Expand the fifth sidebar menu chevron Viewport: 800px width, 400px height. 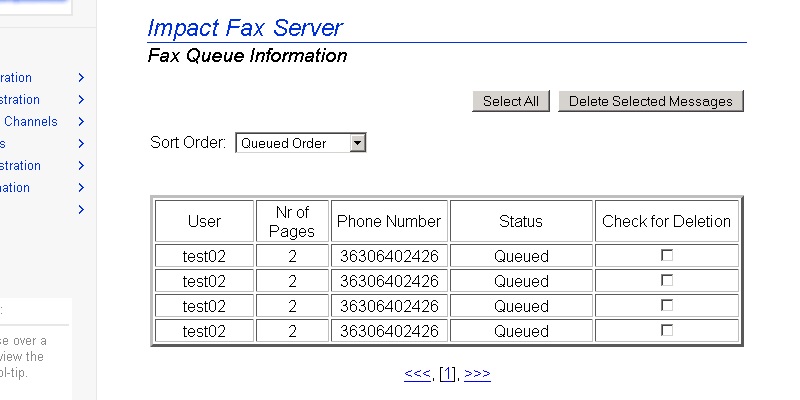[81, 166]
